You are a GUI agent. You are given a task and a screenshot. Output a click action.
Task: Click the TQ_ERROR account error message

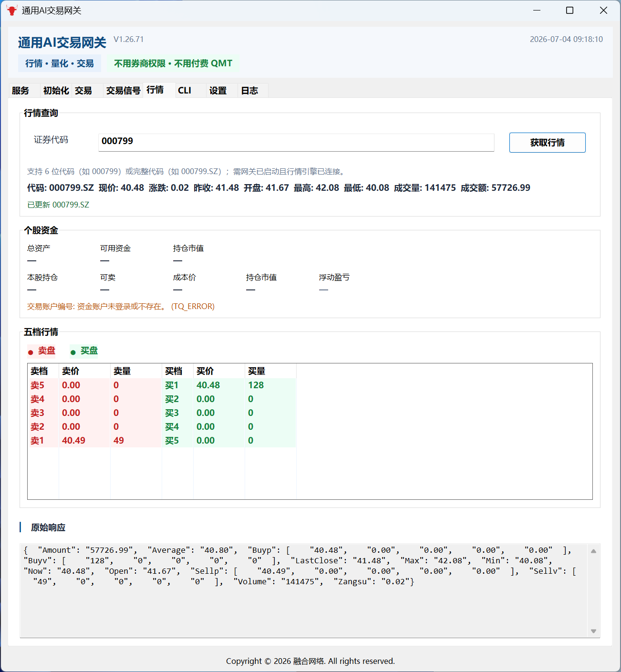(121, 306)
